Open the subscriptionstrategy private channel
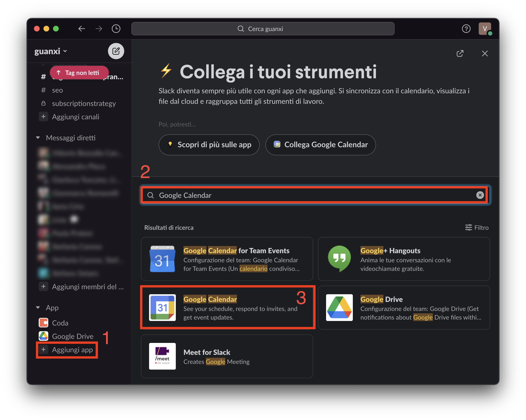 [x=84, y=104]
